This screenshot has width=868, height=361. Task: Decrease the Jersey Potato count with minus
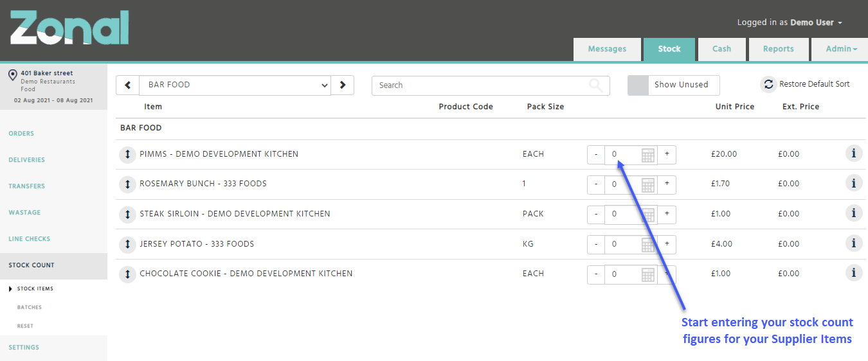coord(596,244)
